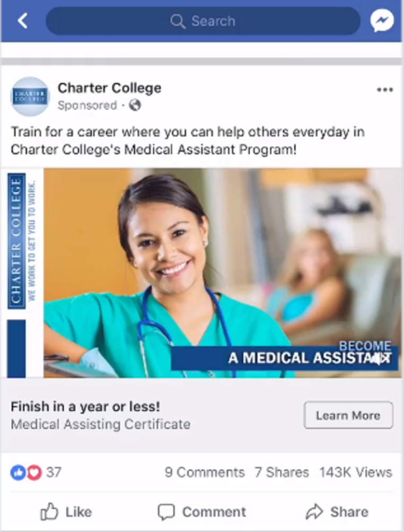Share the Charter College ad
This screenshot has width=404, height=532.
(337, 512)
